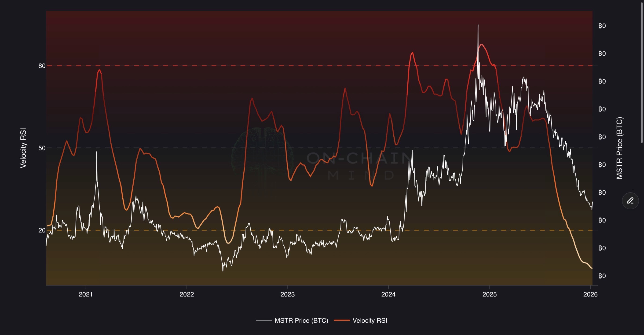Select the 2025 x-axis tick label
Viewport: 644px width, 335px height.
(x=490, y=294)
